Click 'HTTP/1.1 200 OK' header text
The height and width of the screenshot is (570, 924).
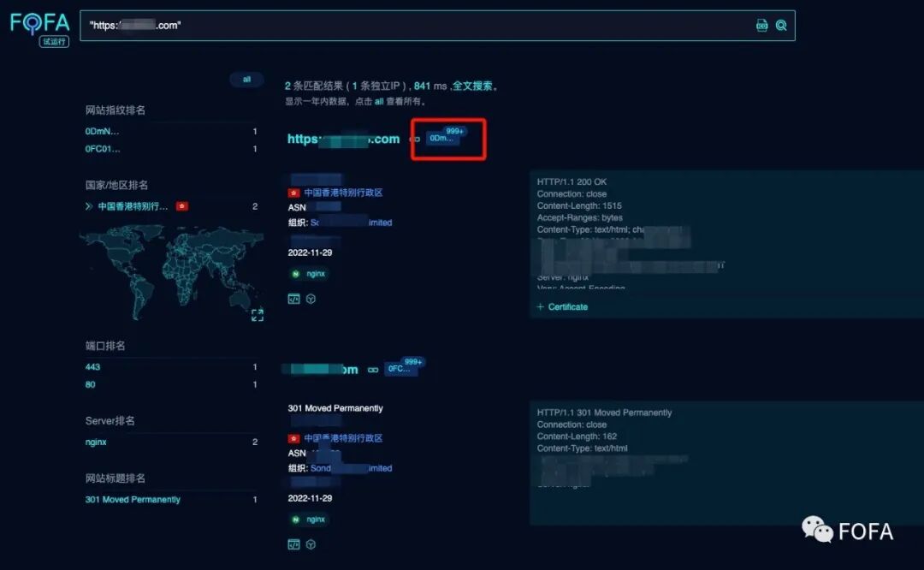tap(572, 182)
